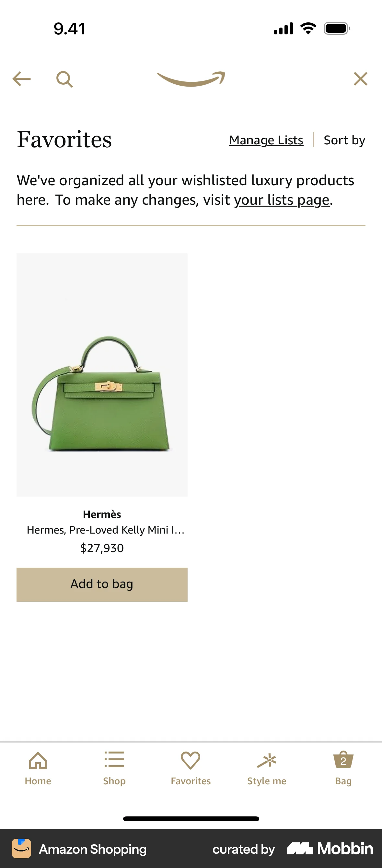Select the Favorites heart icon

(191, 761)
